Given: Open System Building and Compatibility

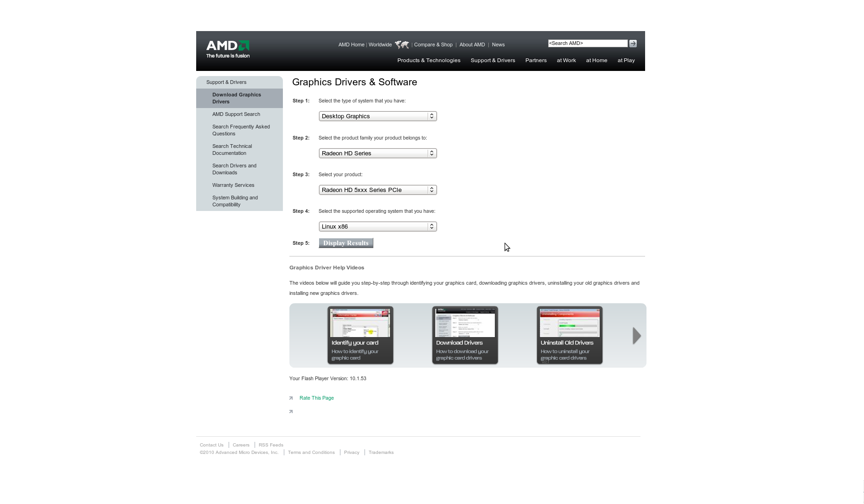Looking at the screenshot, I should (x=235, y=201).
